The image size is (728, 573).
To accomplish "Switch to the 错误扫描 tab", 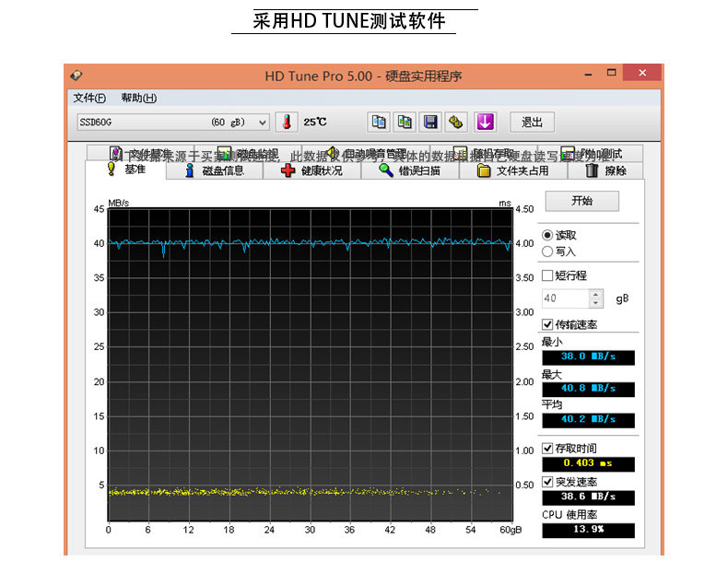I will pos(410,170).
